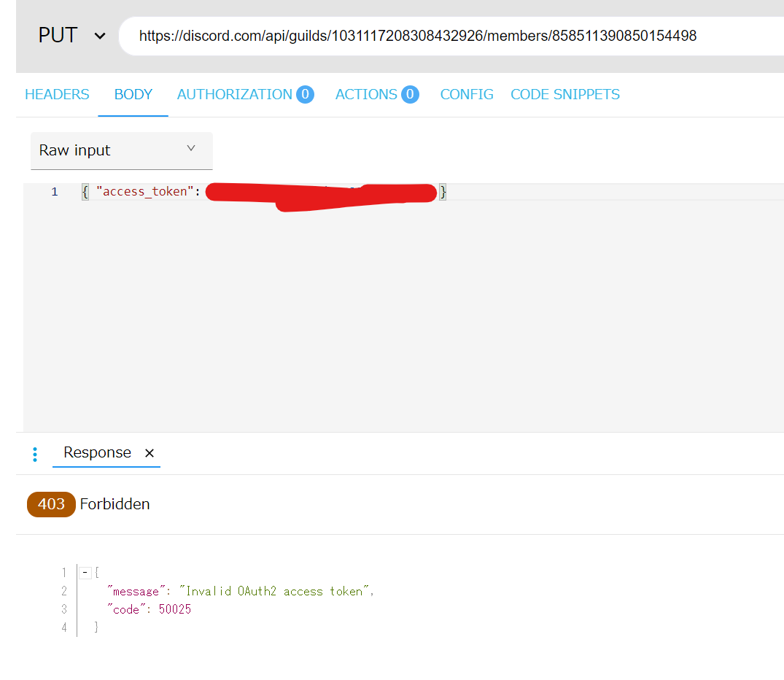
Task: Open the response panel three-dot menu
Action: coord(35,455)
